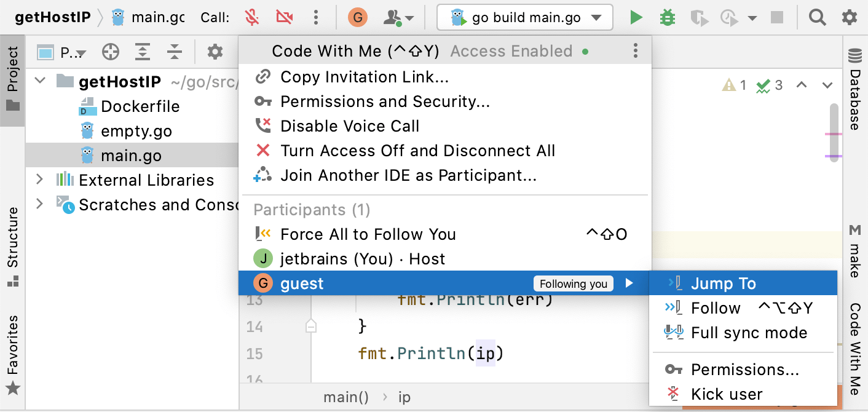Click guest avatar G in top toolbar
Screen dimensions: 868x412
(x=357, y=17)
